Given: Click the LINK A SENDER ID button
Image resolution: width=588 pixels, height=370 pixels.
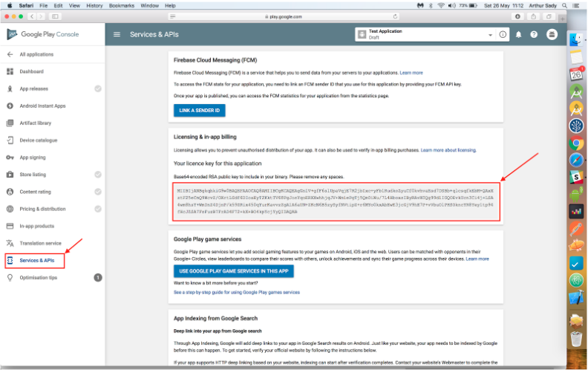Looking at the screenshot, I should click(200, 110).
